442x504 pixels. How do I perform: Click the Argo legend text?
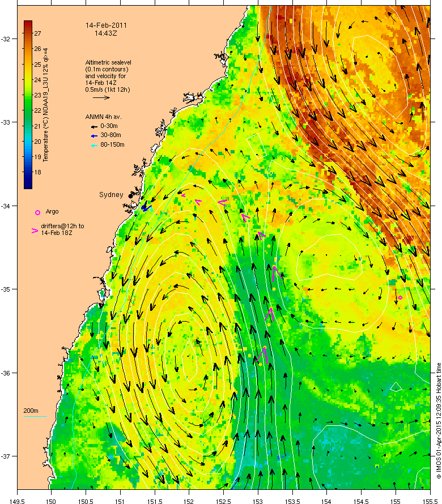(52, 211)
